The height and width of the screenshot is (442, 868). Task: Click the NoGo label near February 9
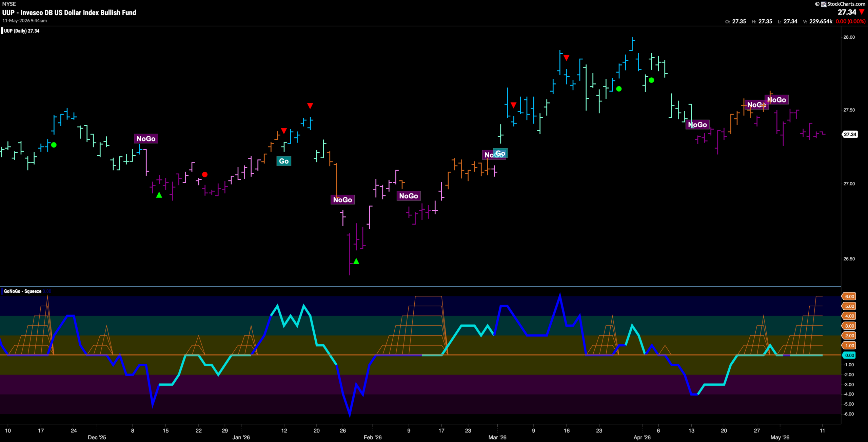pyautogui.click(x=409, y=196)
